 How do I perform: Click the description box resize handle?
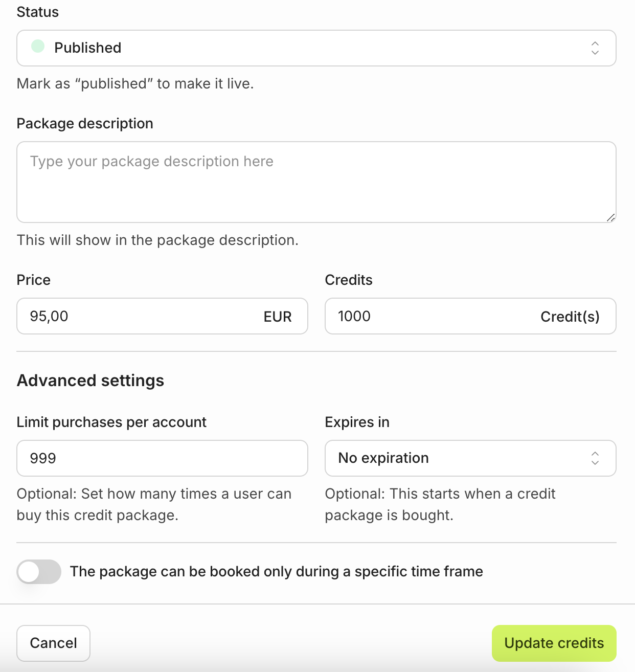(610, 217)
